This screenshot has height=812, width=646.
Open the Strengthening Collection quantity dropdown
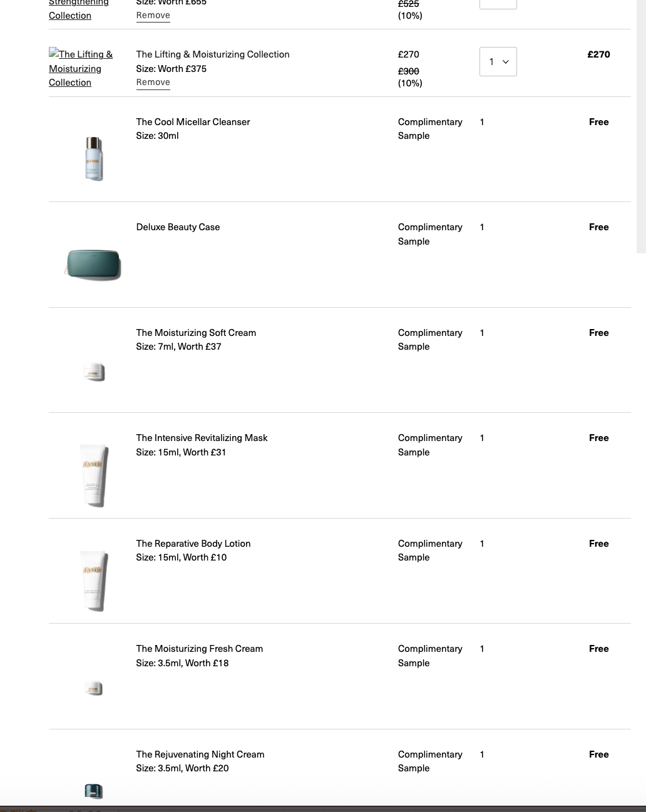coord(498,3)
